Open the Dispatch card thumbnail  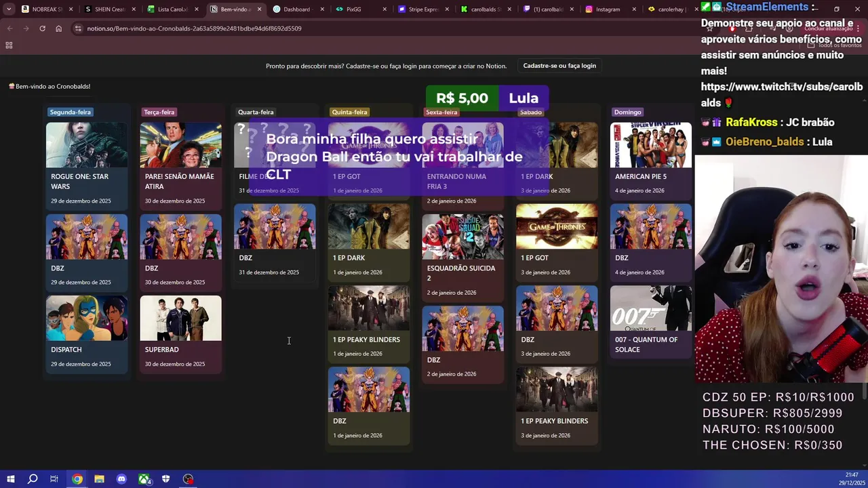(x=87, y=318)
